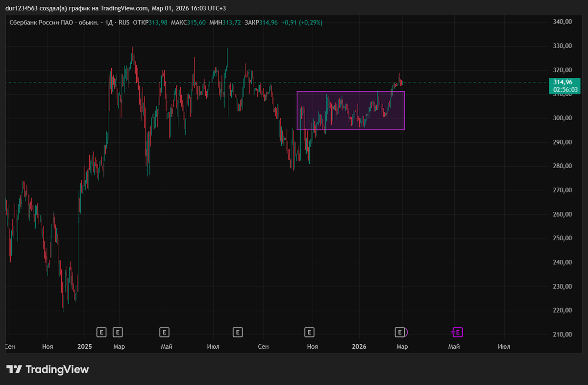Click the TradingView logo
The image size is (588, 385).
pos(48,369)
